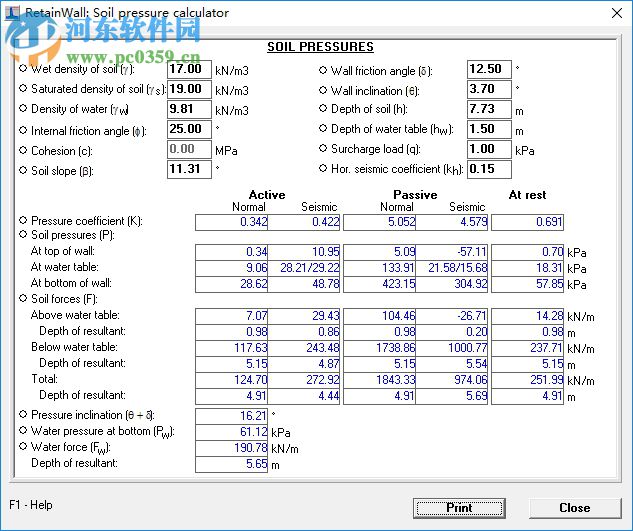Click the F1 - Help text
The height and width of the screenshot is (531, 633).
(31, 505)
